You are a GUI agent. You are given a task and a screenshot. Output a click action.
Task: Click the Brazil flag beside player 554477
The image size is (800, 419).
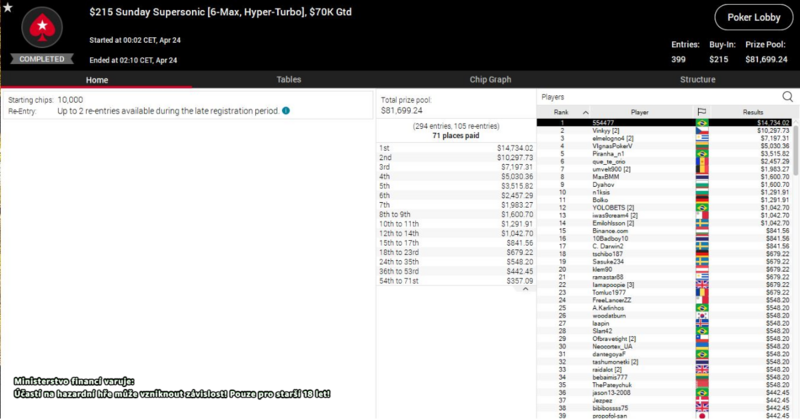click(702, 123)
